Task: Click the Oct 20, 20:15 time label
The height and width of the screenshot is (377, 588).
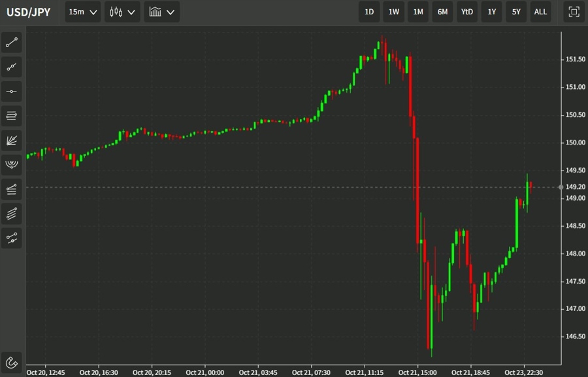Action: tap(152, 372)
